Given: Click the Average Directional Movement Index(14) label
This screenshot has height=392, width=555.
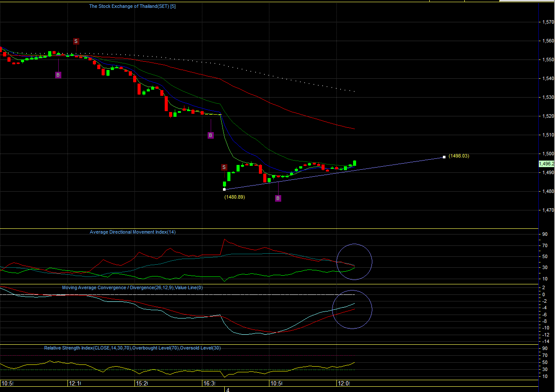Looking at the screenshot, I should (132, 232).
